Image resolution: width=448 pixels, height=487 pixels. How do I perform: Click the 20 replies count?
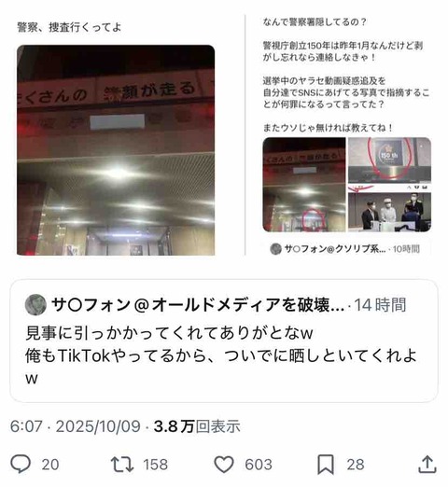[x=50, y=465]
